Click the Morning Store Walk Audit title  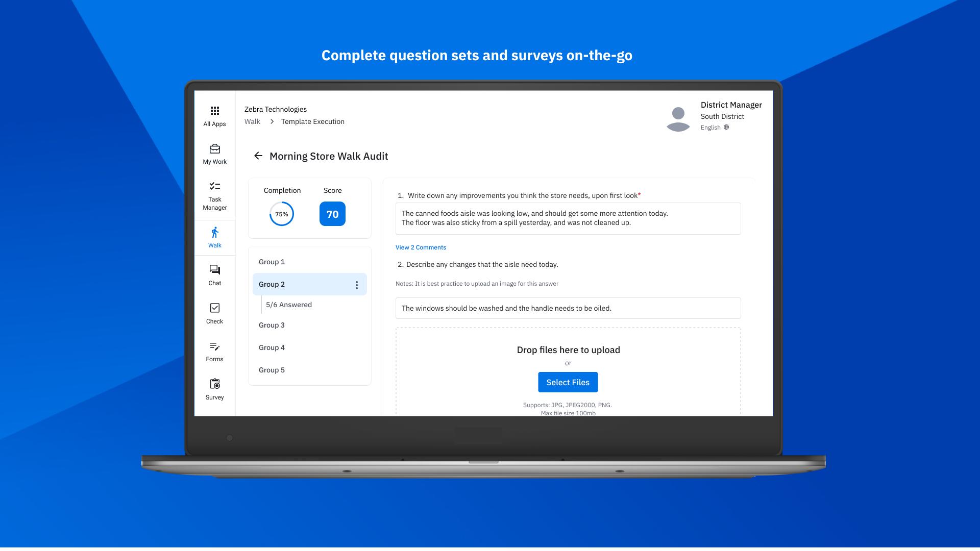[329, 156]
